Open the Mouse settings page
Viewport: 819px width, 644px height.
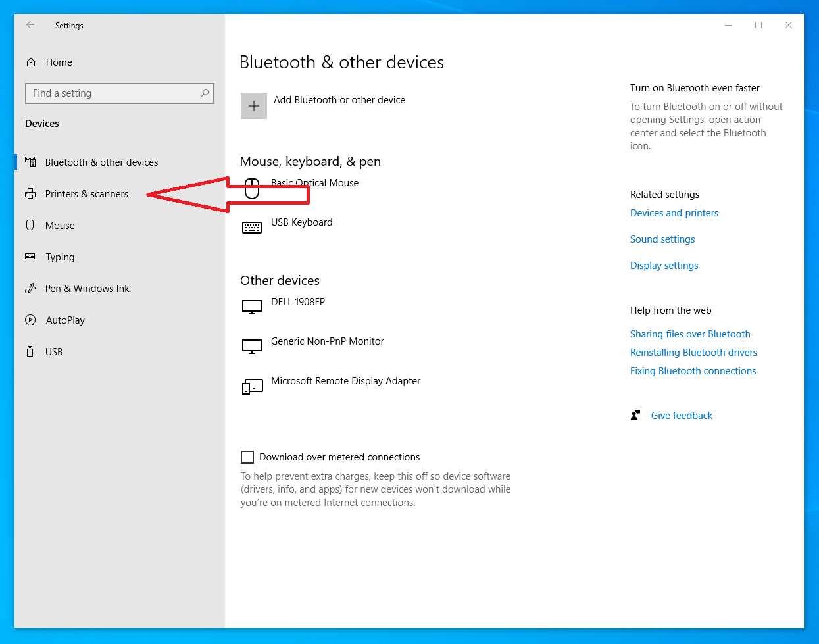[x=60, y=226]
